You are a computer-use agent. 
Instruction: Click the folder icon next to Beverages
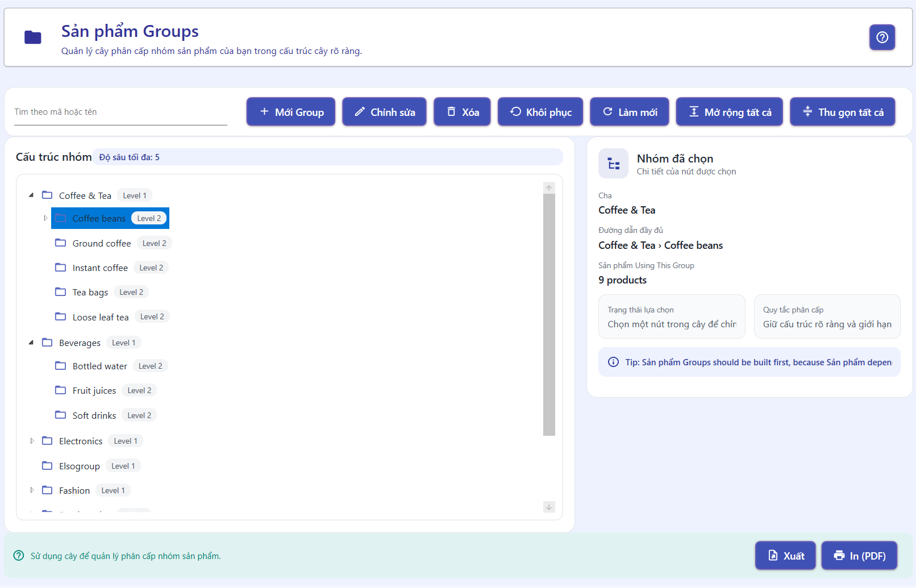pos(47,343)
